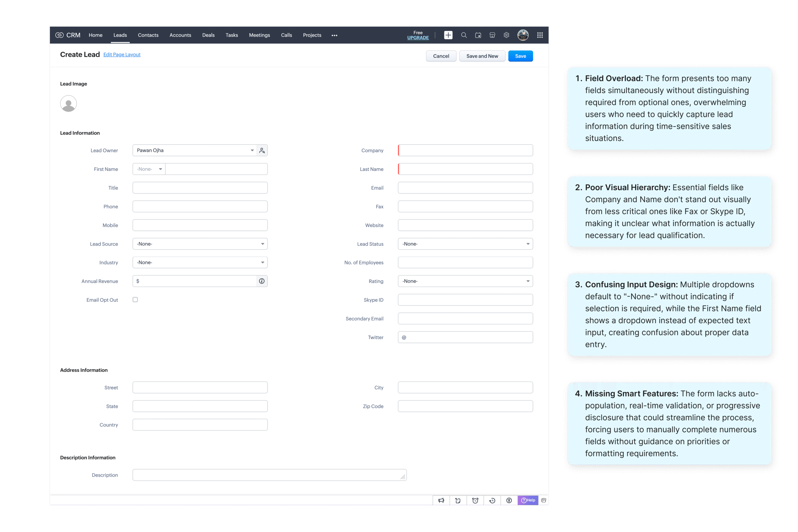Open the recent history icon at bottom
This screenshot has height=532, width=798.
(x=492, y=500)
